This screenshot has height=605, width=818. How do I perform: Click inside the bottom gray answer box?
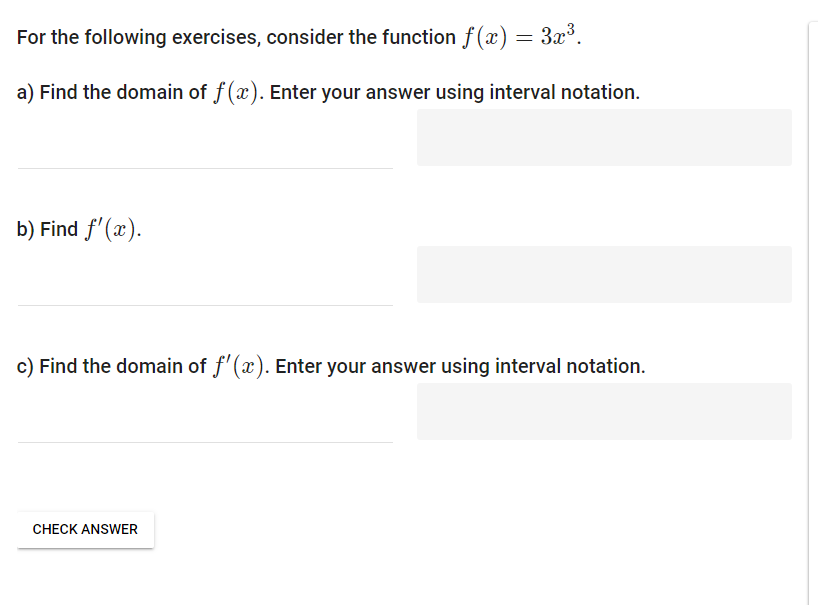tap(604, 411)
